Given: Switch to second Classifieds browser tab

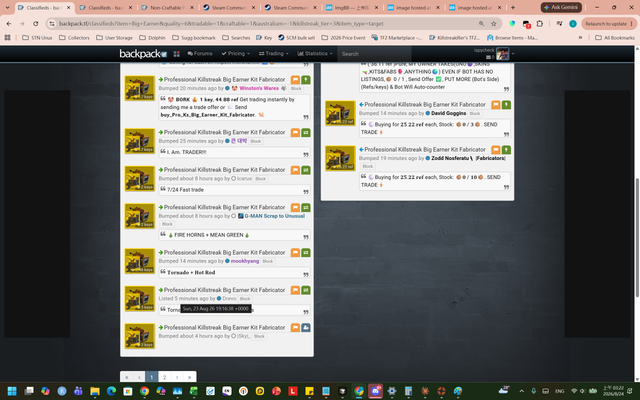Looking at the screenshot, I should 106,7.
